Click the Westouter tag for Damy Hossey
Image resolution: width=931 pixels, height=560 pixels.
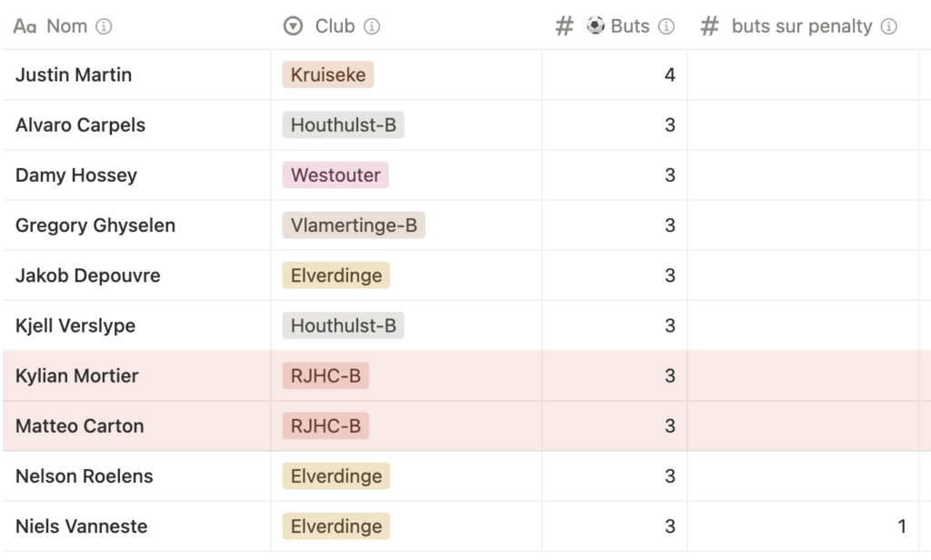point(335,175)
